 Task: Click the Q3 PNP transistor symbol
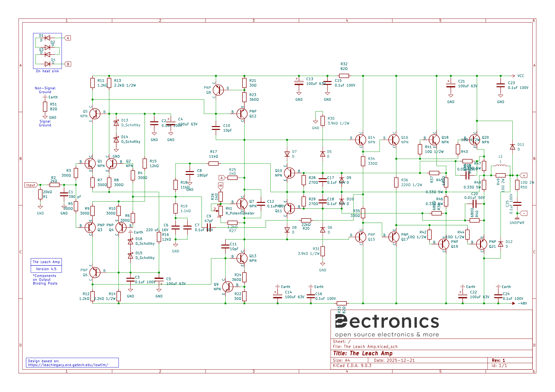(90, 227)
